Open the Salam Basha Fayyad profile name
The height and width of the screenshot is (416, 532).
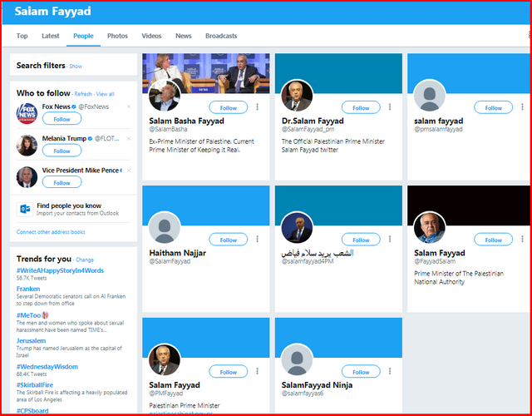point(186,121)
